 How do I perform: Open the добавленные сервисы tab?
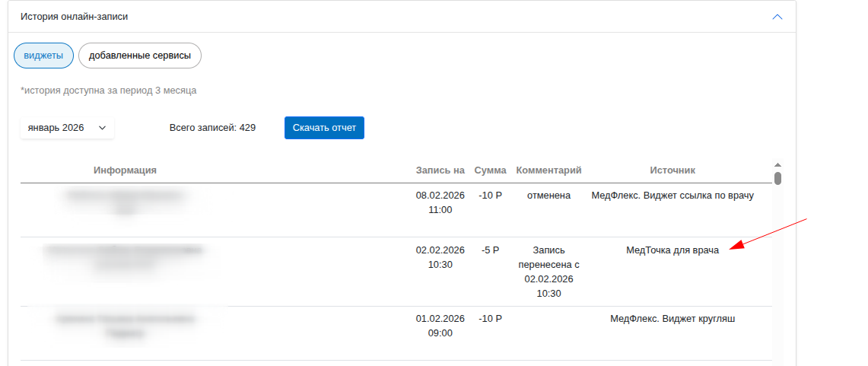click(x=139, y=56)
